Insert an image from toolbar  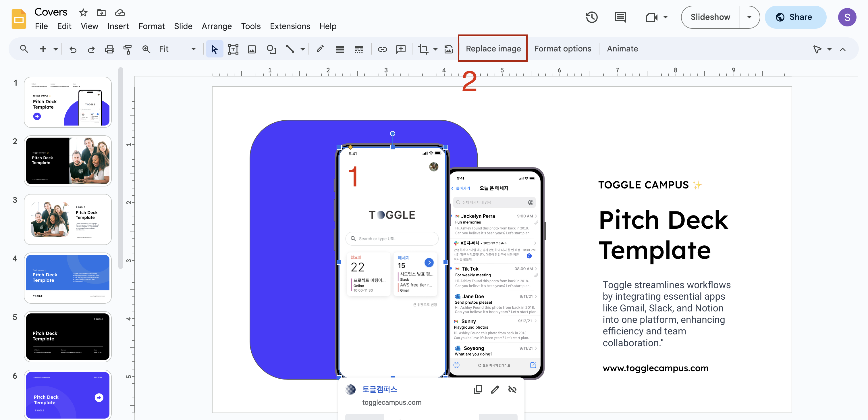(x=252, y=49)
